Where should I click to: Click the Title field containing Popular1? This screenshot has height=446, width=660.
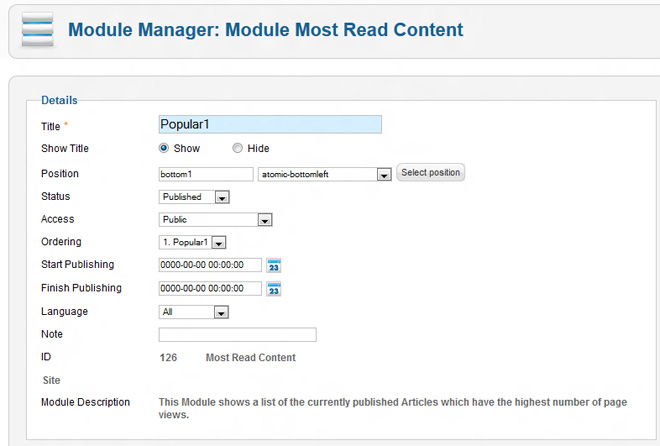point(270,125)
